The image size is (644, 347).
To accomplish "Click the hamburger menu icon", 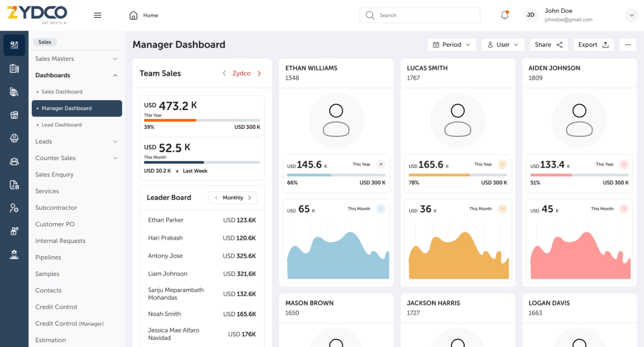I will (x=98, y=15).
